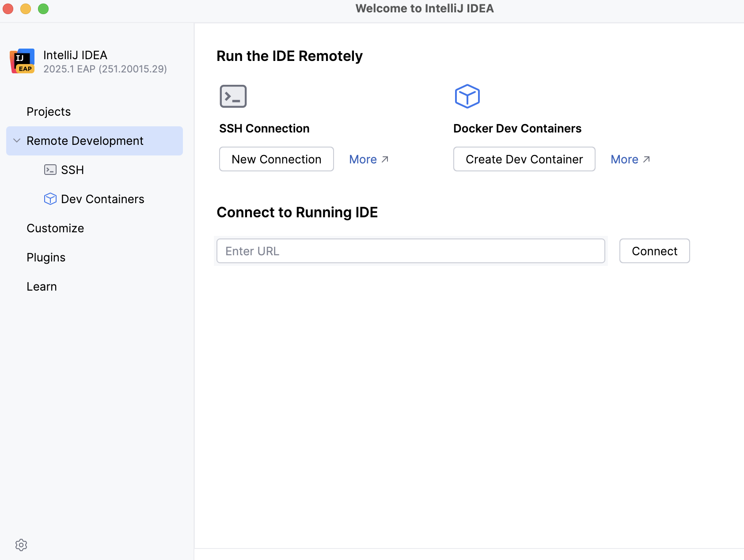
Task: Click the Enter URL input field
Action: [x=410, y=251]
